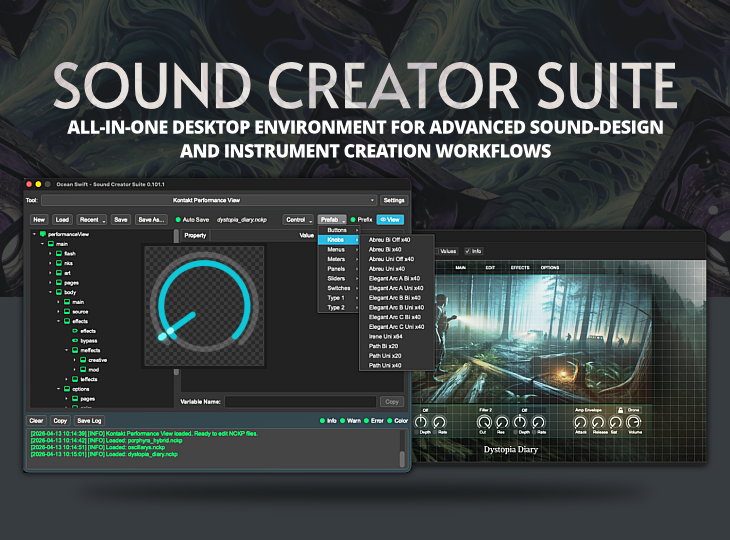Open Settings
Viewport: 730px width, 540px height.
[x=394, y=200]
